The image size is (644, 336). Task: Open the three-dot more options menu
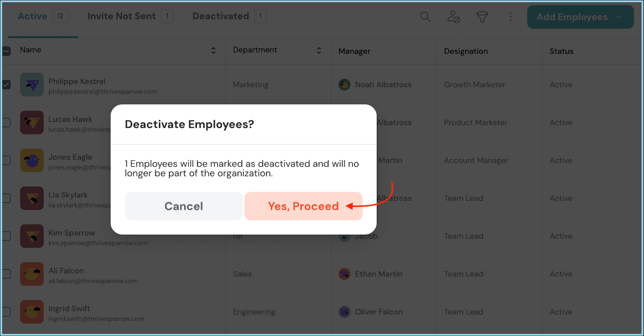(x=510, y=17)
